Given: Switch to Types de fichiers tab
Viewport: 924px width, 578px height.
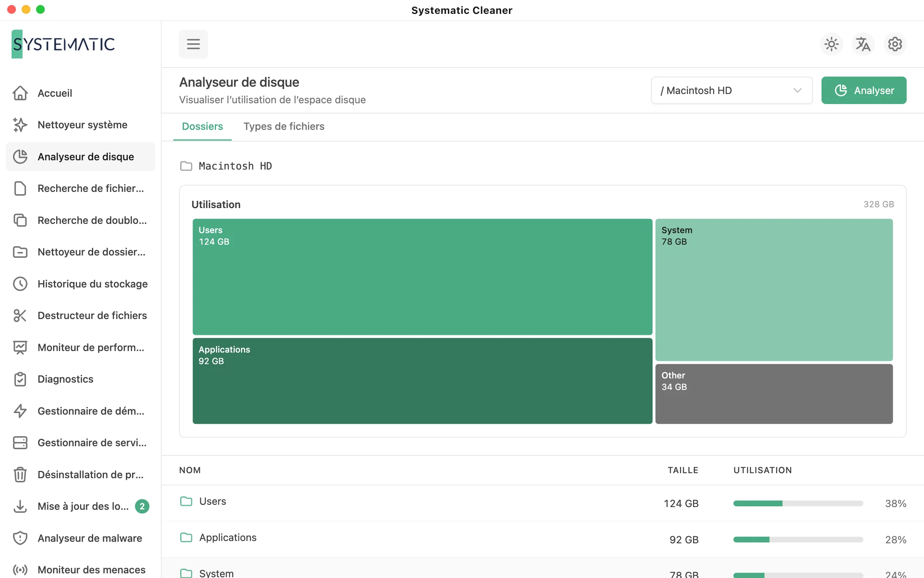Looking at the screenshot, I should point(284,126).
